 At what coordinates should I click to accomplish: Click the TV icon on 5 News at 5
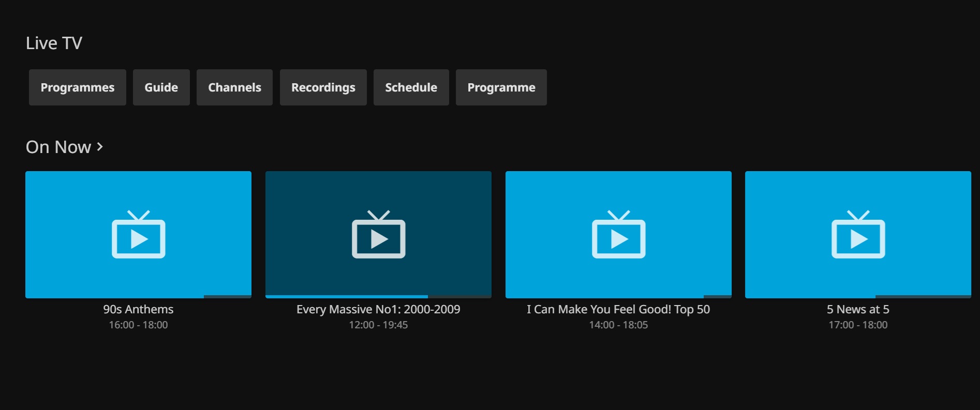tap(858, 235)
